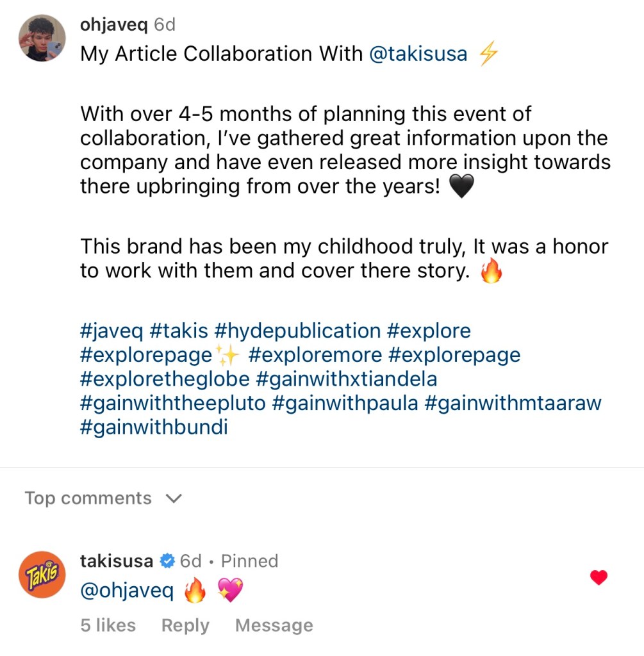Open the #takis hashtag
The height and width of the screenshot is (656, 644).
[x=179, y=331]
